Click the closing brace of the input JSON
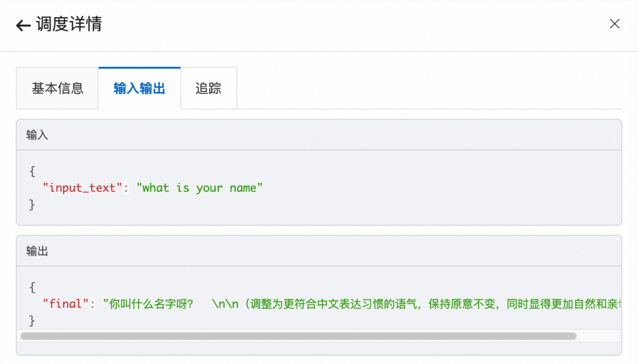 coord(32,205)
